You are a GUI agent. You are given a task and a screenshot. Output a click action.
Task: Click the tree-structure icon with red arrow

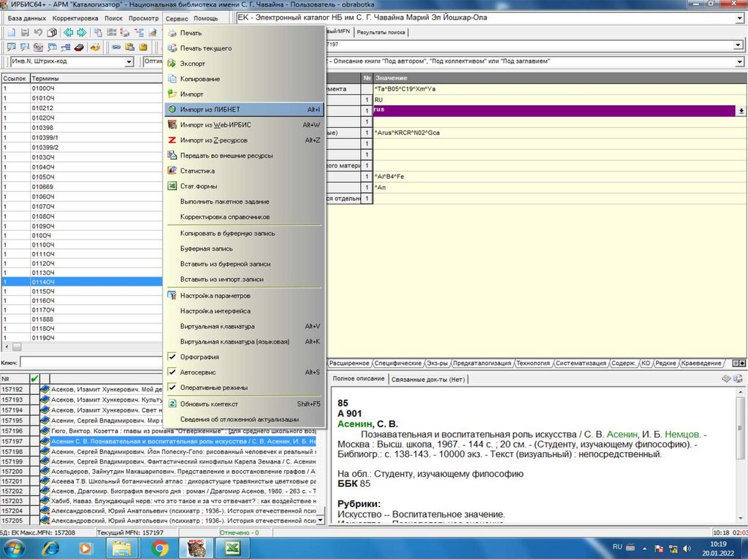click(139, 32)
